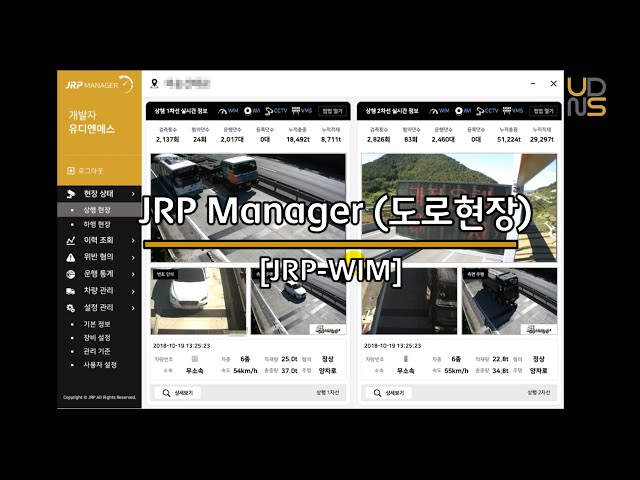This screenshot has height=480, width=640.
Task: Click the 차량 관리 truck icon
Action: (x=71, y=291)
